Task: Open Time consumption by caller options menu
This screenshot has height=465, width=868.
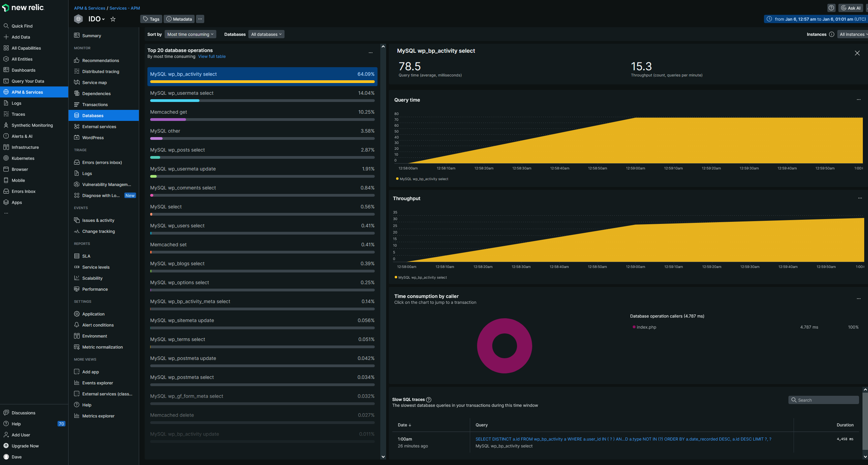Action: (x=858, y=299)
